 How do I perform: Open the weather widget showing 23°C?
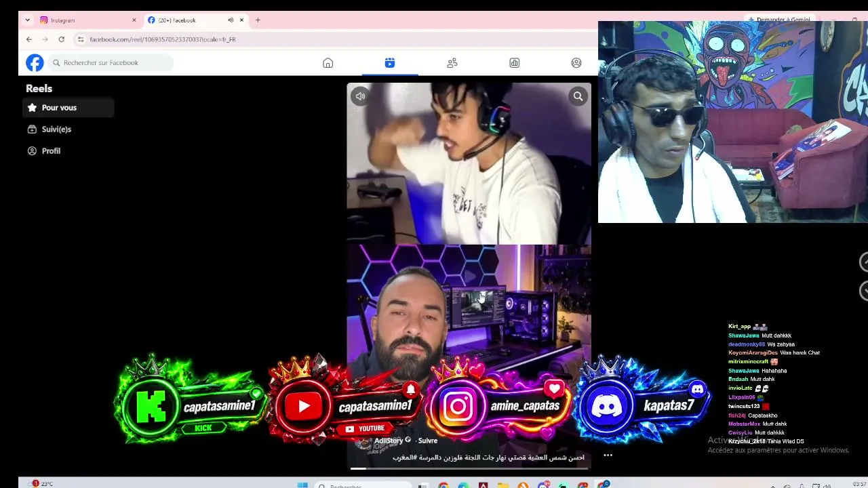pos(39,484)
